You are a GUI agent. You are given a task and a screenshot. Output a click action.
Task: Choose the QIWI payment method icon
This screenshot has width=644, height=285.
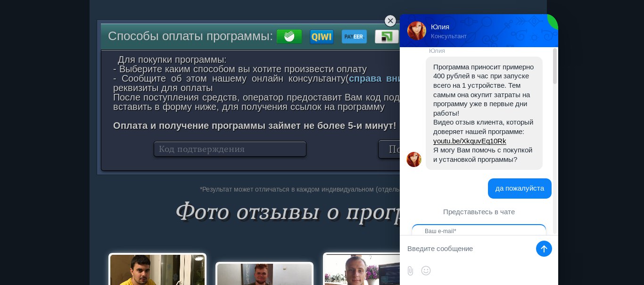coord(322,37)
